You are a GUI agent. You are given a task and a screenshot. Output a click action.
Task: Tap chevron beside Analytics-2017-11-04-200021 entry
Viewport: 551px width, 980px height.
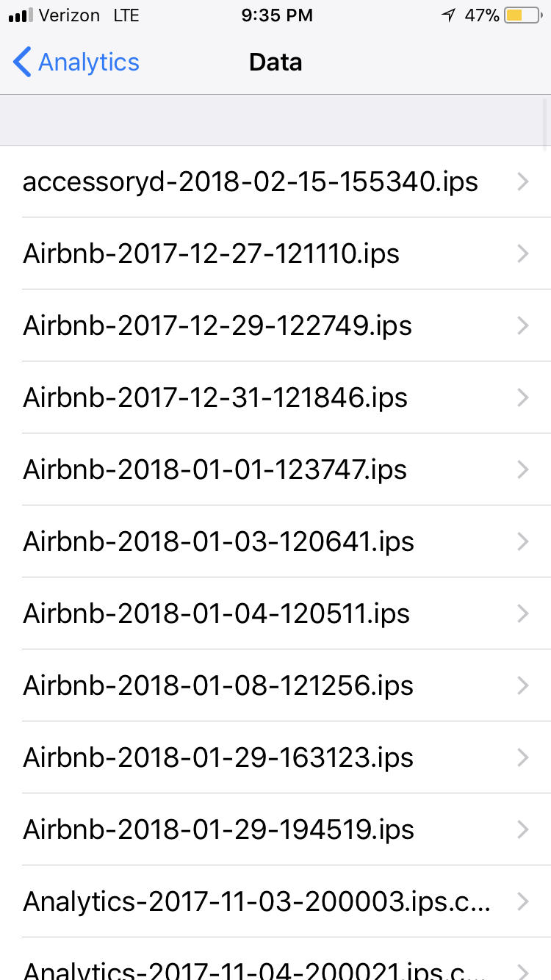(x=523, y=970)
